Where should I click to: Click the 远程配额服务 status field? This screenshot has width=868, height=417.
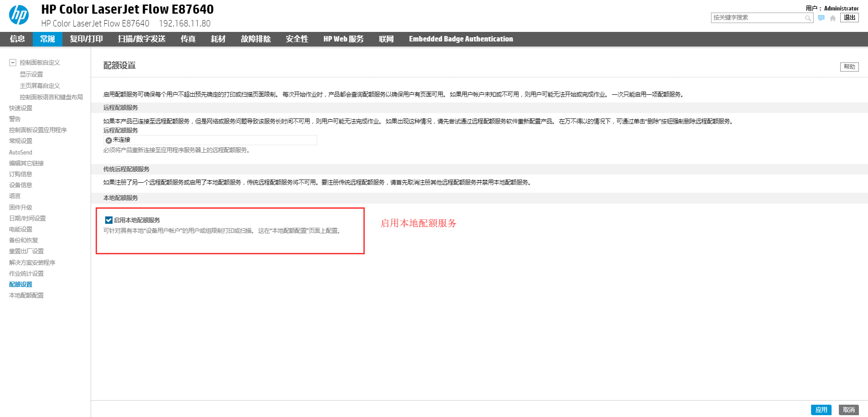click(x=210, y=140)
